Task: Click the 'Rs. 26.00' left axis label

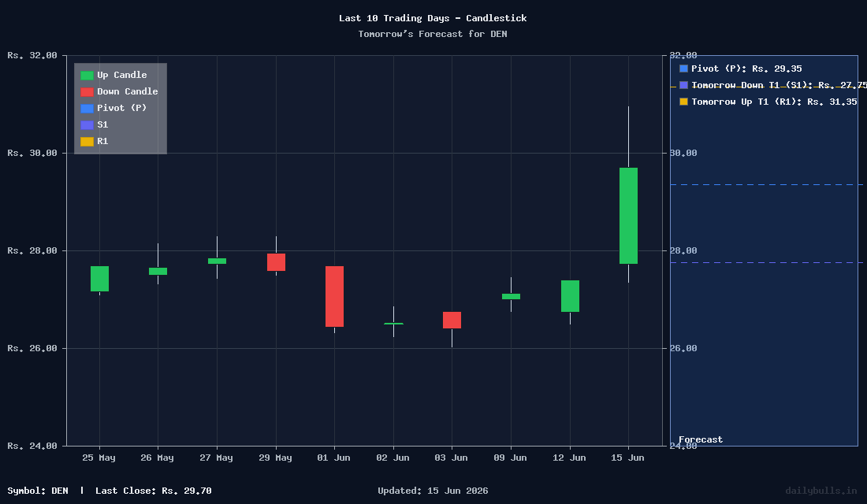Action: [32, 348]
